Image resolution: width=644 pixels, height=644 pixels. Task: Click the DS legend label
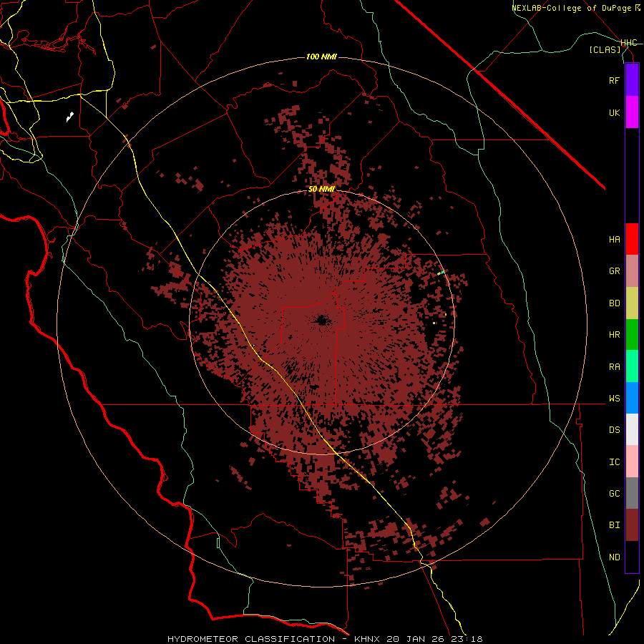click(615, 430)
